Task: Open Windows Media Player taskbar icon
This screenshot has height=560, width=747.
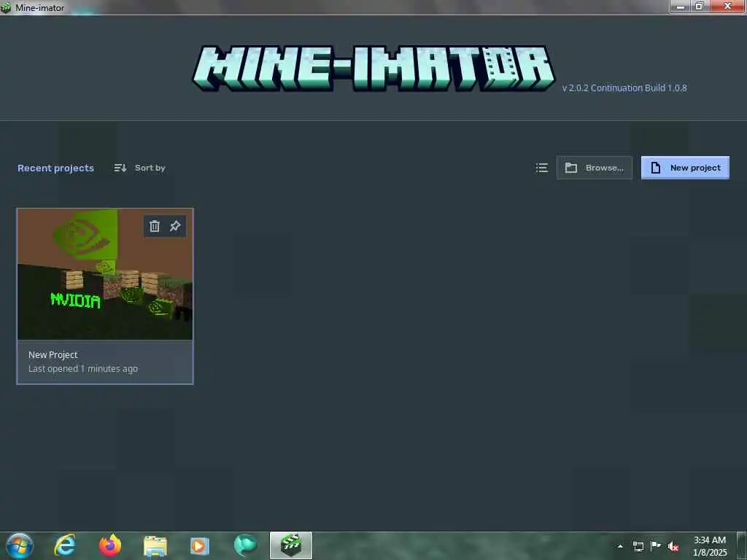Action: coord(200,545)
